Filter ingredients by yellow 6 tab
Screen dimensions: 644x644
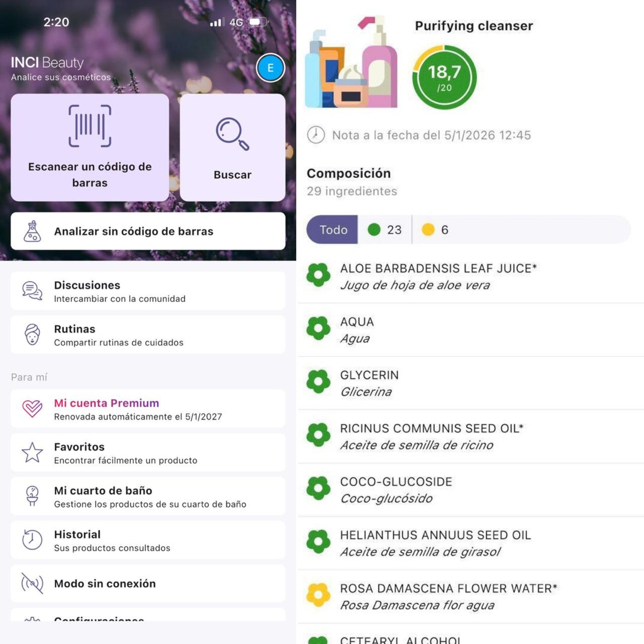pos(435,230)
